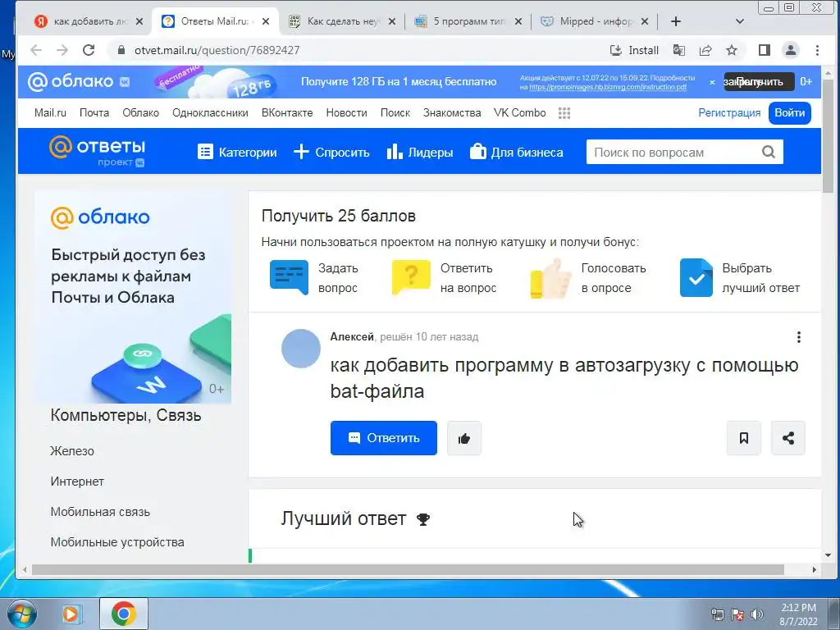Click the Задать вопрос icon
The width and height of the screenshot is (840, 630).
point(289,277)
